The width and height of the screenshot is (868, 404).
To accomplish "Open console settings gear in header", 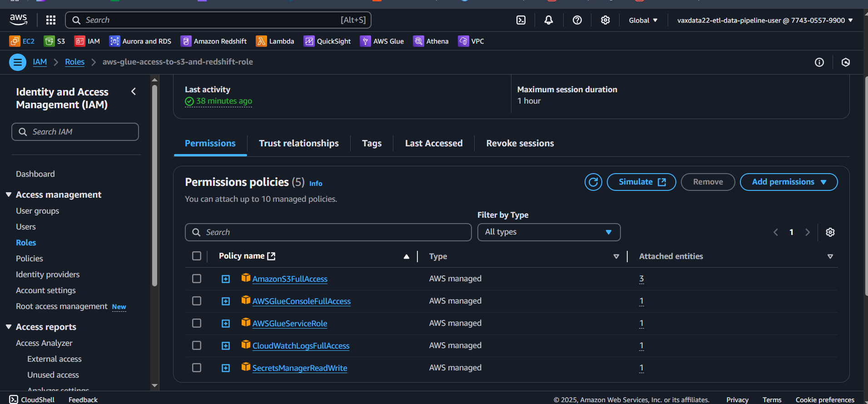I will (x=605, y=20).
